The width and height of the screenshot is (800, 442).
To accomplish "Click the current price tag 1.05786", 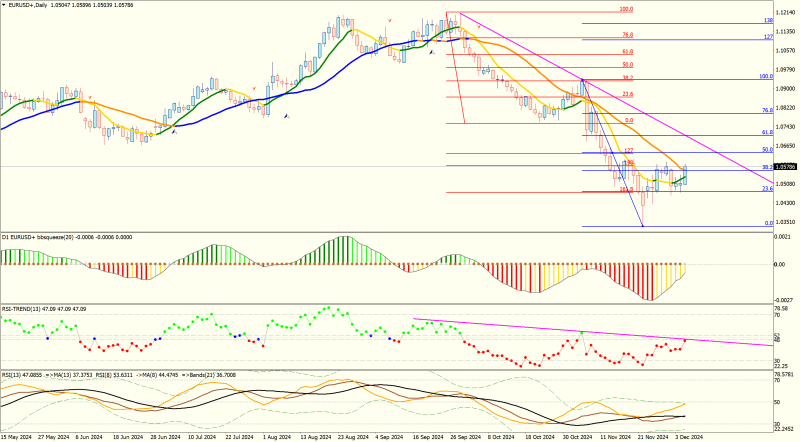I will (x=785, y=167).
